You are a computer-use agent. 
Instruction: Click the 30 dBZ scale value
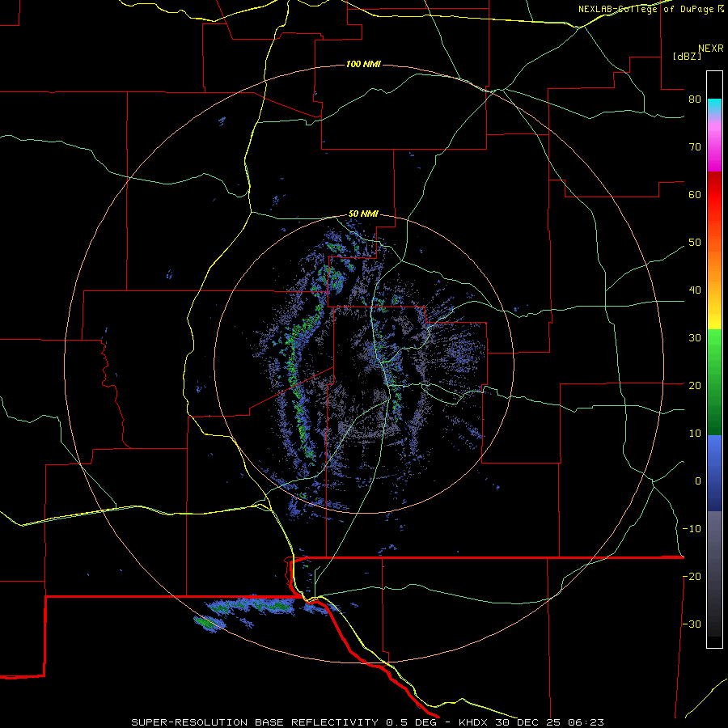tap(695, 338)
